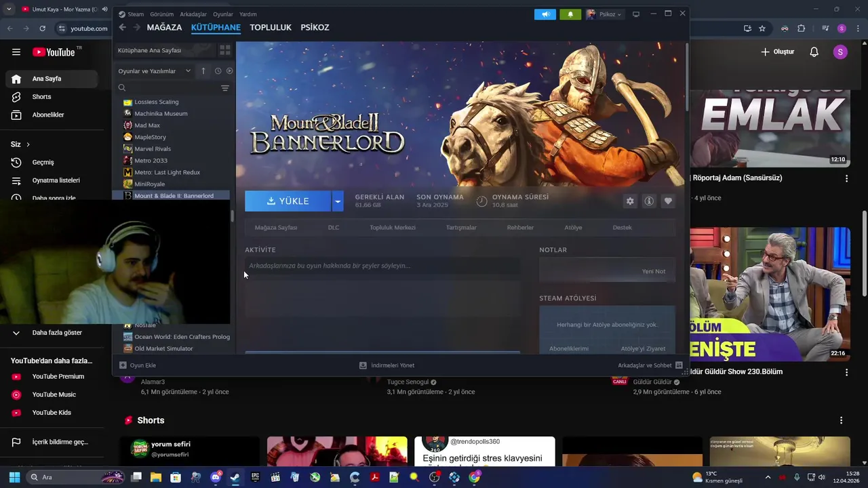Image resolution: width=868 pixels, height=488 pixels.
Task: Switch to the Bannerlord DLC tab
Action: tap(334, 228)
